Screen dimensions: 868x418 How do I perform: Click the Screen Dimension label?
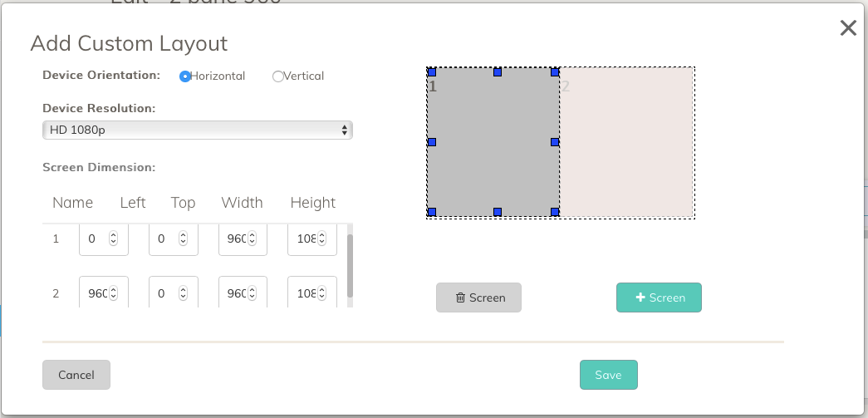99,167
